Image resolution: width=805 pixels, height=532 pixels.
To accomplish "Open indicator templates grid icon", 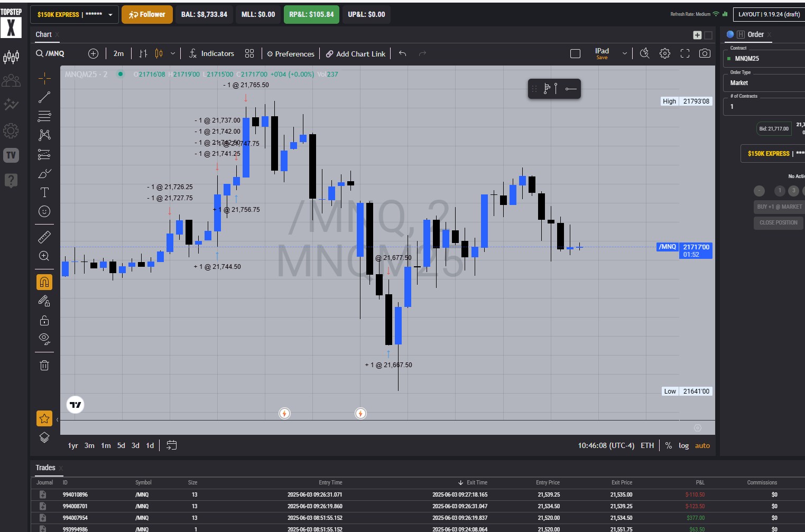I will point(249,53).
